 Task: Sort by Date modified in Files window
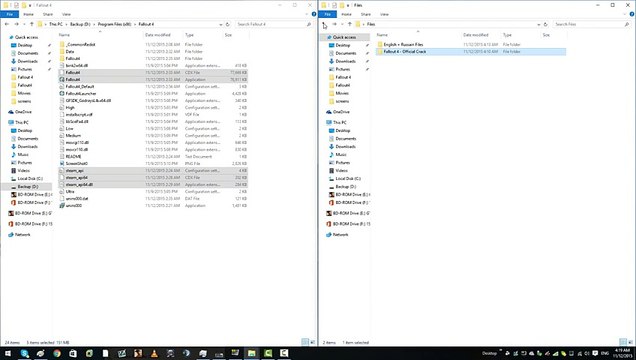[476, 35]
